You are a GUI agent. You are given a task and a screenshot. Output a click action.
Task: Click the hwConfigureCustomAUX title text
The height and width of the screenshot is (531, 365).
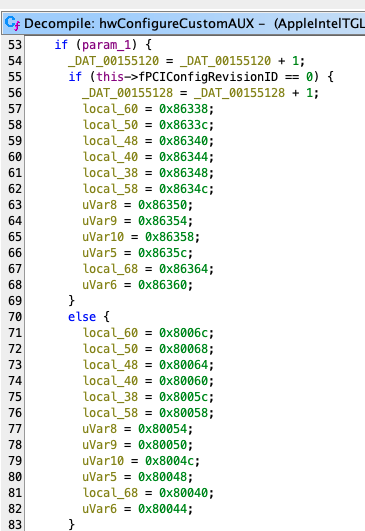(x=176, y=23)
